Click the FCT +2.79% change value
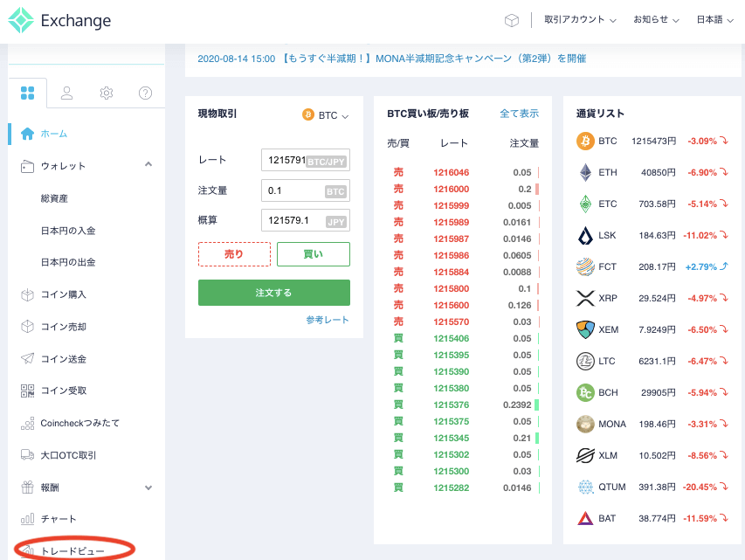 (700, 266)
